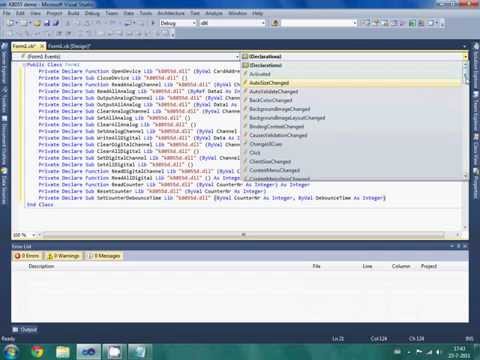Sort Error List by Project column
This screenshot has height=360, width=480.
pos(429,266)
